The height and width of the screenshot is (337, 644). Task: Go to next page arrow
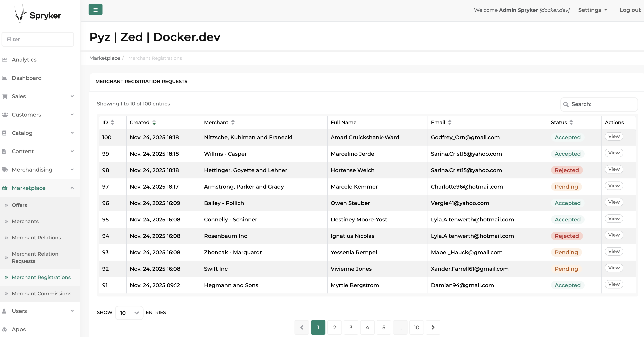click(433, 327)
